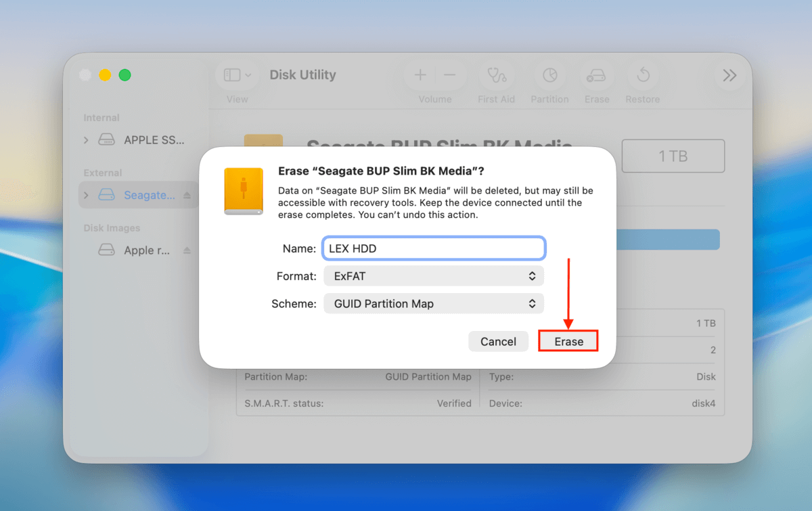This screenshot has width=812, height=511.
Task: Expand the Seagate drive in the sidebar
Action: (85, 195)
